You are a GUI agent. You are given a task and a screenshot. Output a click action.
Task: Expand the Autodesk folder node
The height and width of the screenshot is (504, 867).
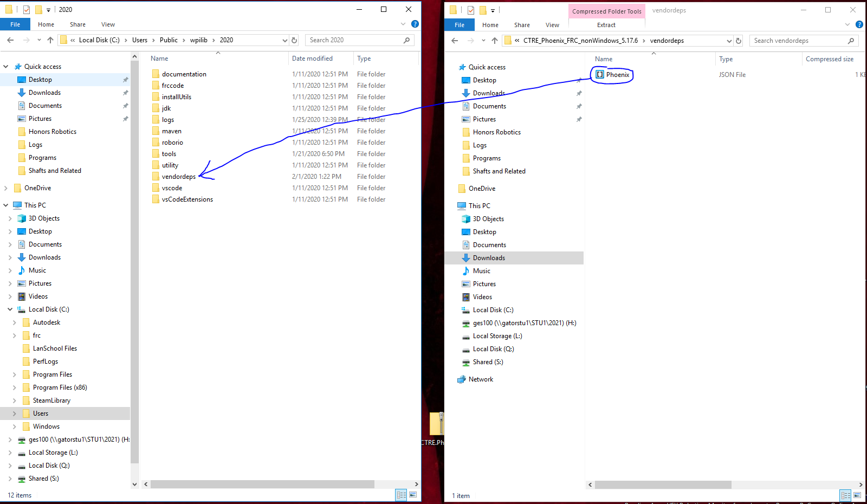click(x=15, y=322)
